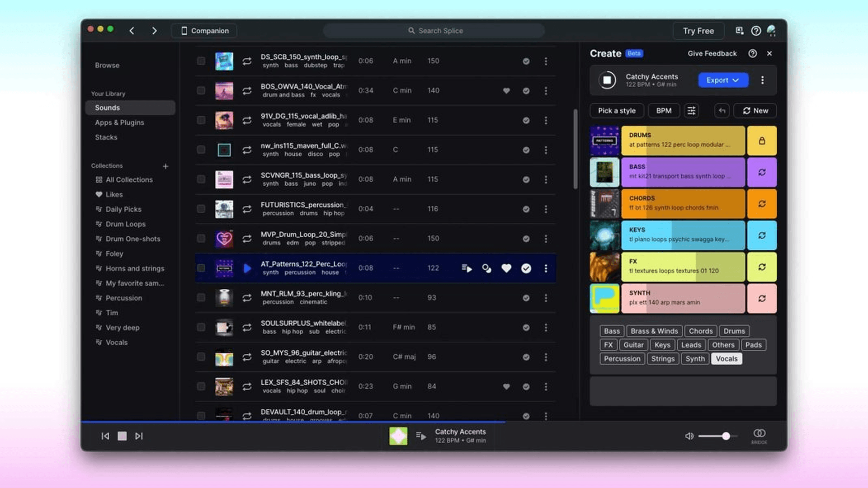Viewport: 868px width, 488px height.
Task: Open the Bridge plugin icon
Action: (x=759, y=436)
